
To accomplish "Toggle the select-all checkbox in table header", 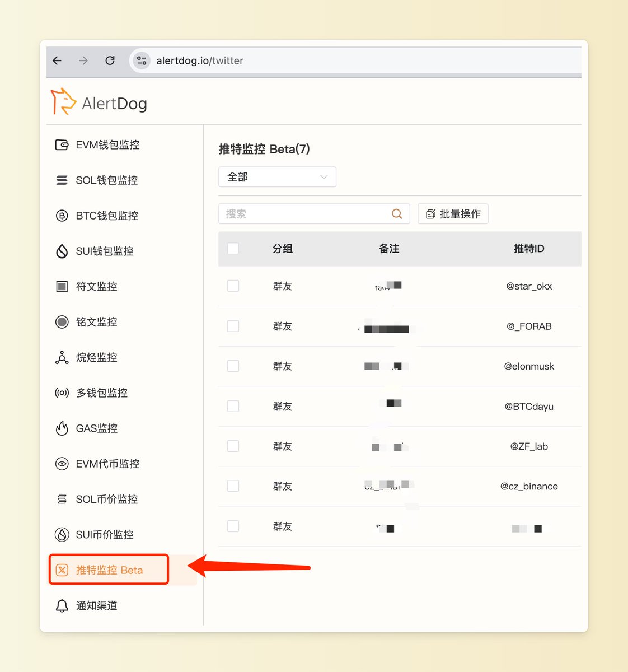I will (x=233, y=249).
